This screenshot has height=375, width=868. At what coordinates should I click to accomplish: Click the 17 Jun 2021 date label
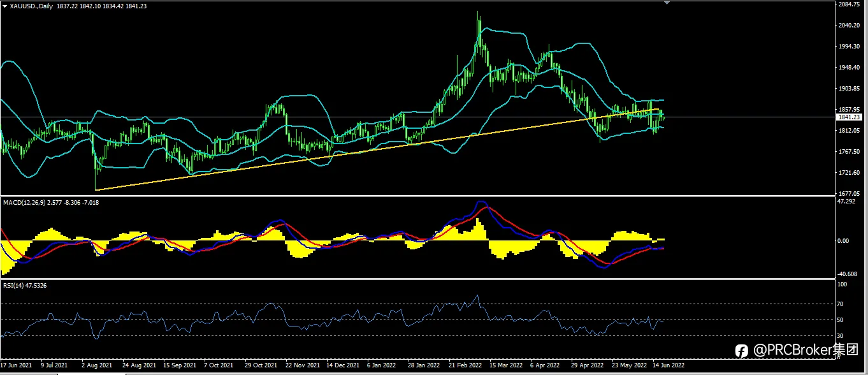coord(16,366)
